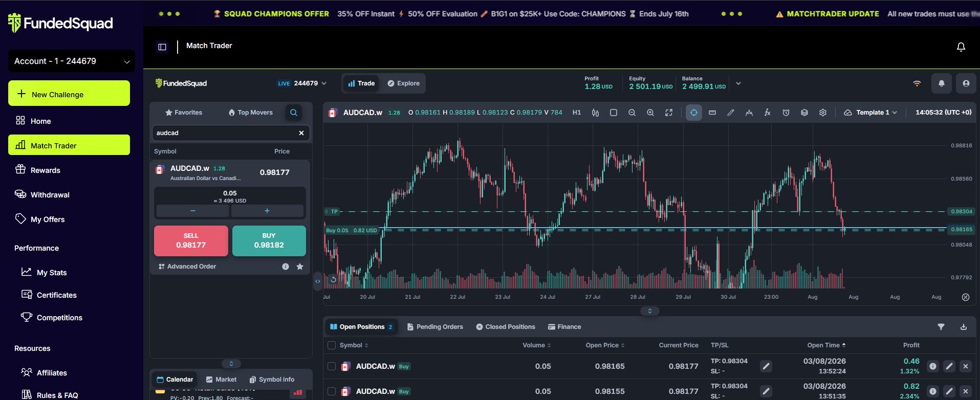Screen dimensions: 980x400
Task: Collapse the left trading panel handle
Action: click(318, 281)
